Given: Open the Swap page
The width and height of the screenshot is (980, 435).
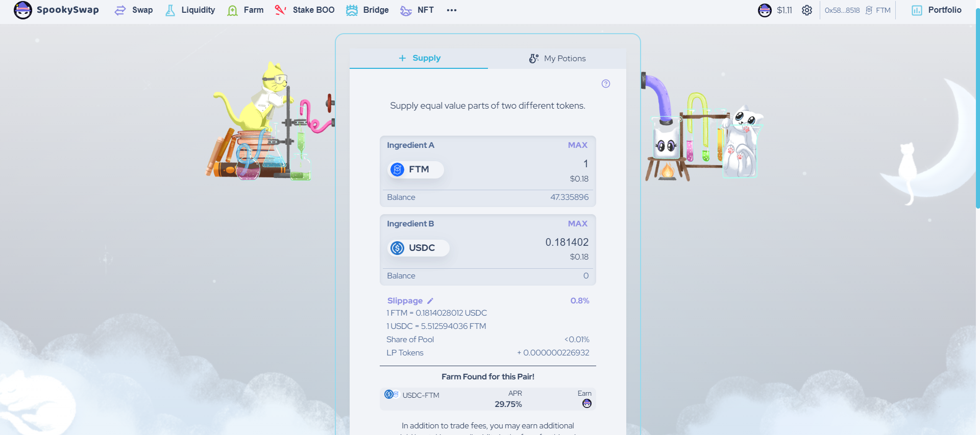Looking at the screenshot, I should 134,10.
